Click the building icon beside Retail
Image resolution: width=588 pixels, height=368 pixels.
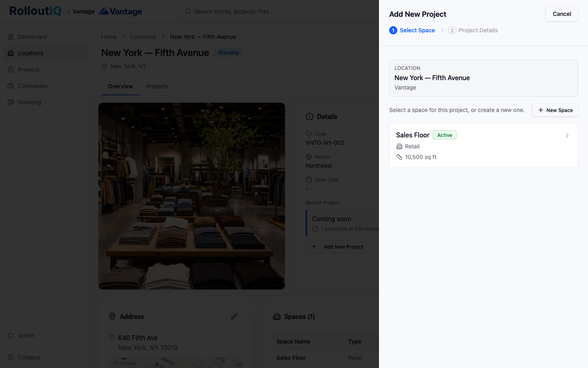tap(399, 146)
